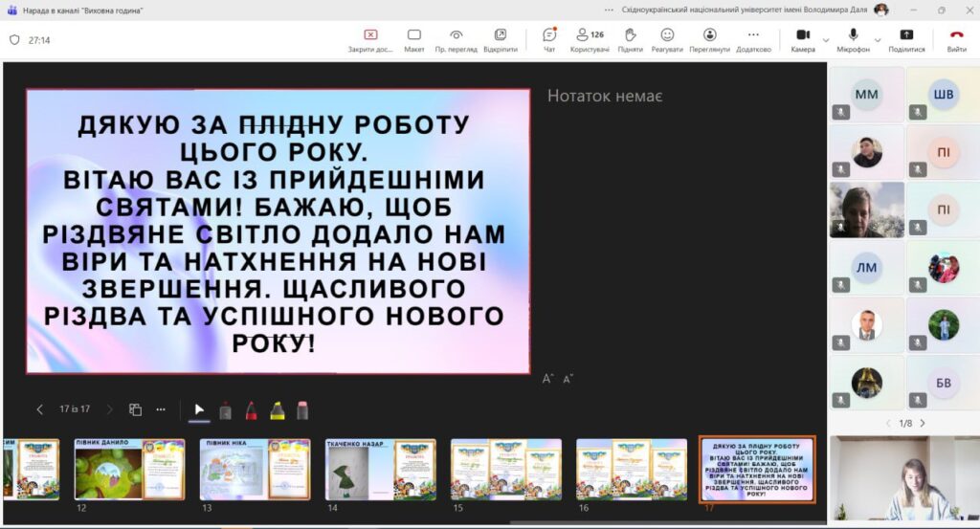The image size is (980, 529).
Task: Open slide toolbar more options ellipsis
Action: 161,409
